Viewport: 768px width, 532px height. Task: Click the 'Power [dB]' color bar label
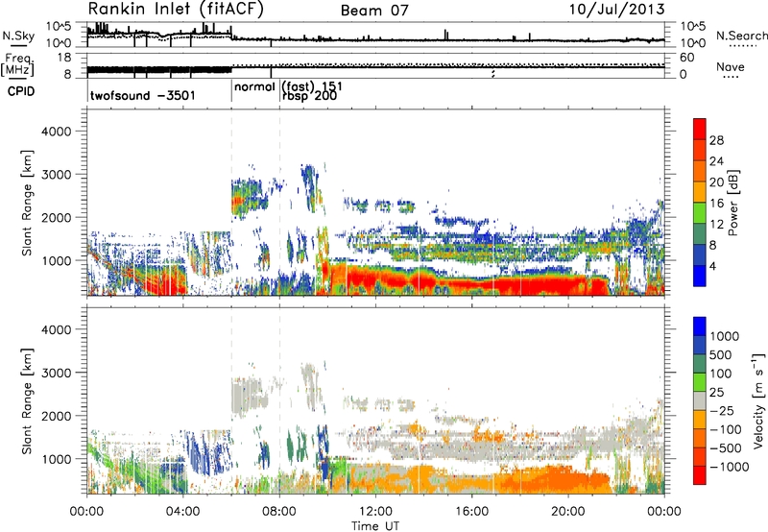pos(732,203)
